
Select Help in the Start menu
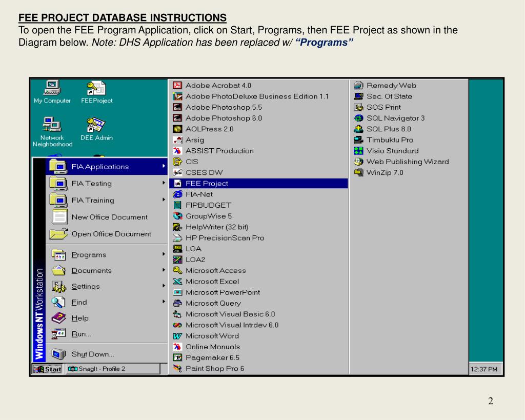pos(107,318)
